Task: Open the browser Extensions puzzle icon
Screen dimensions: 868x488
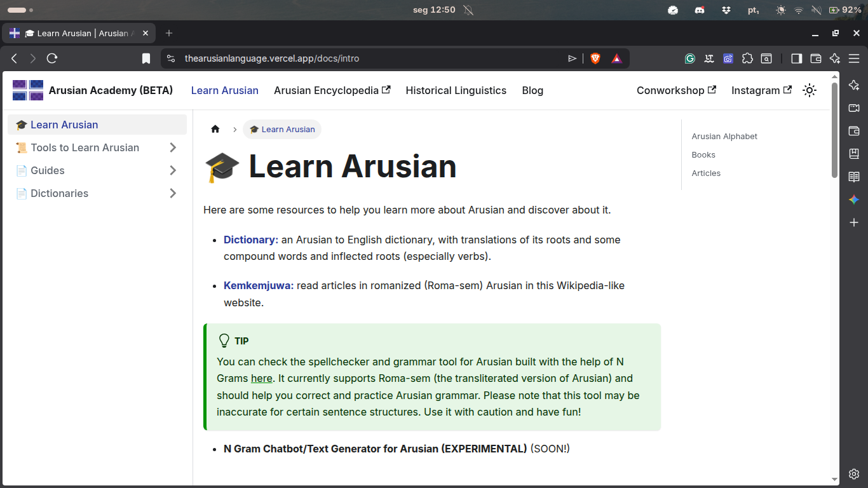Action: 747,58
